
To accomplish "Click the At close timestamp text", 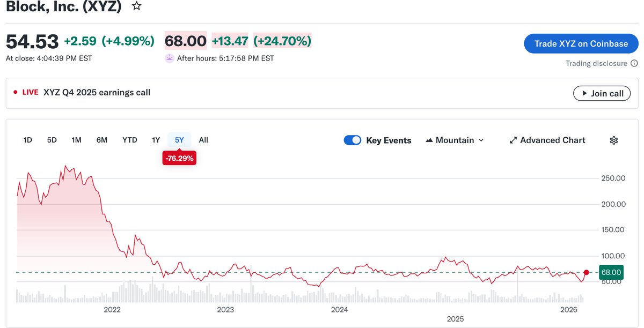I will point(49,58).
